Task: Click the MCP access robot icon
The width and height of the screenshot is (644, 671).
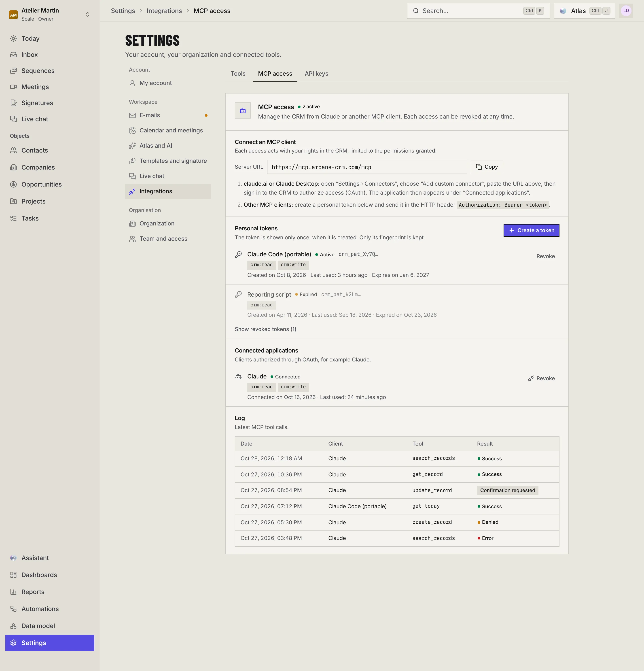Action: tap(243, 110)
